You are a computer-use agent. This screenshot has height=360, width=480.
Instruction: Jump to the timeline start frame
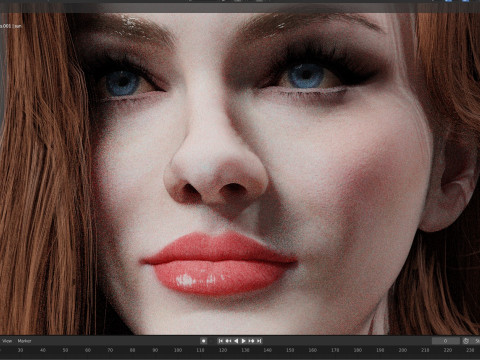(221, 341)
